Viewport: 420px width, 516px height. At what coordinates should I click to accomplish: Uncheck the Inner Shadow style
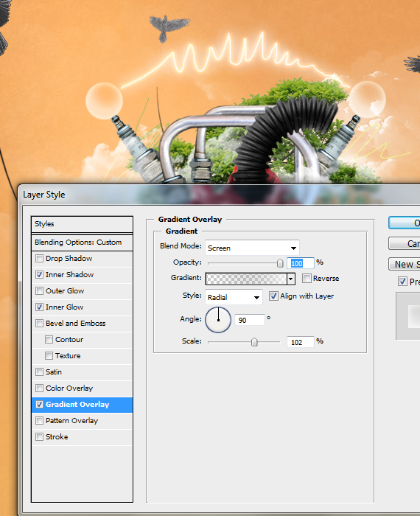40,274
